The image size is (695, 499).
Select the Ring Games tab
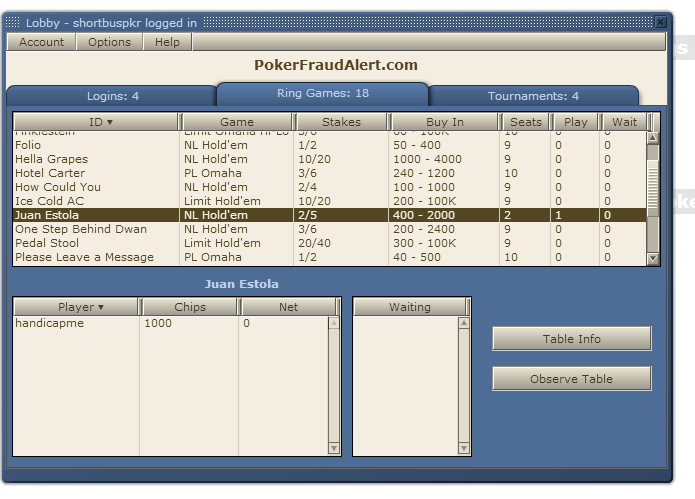click(322, 94)
